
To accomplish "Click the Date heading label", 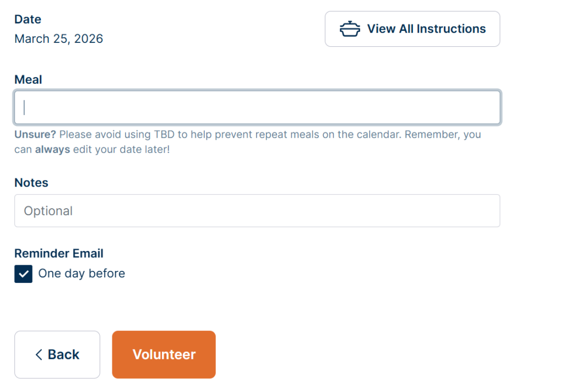I will click(x=28, y=19).
